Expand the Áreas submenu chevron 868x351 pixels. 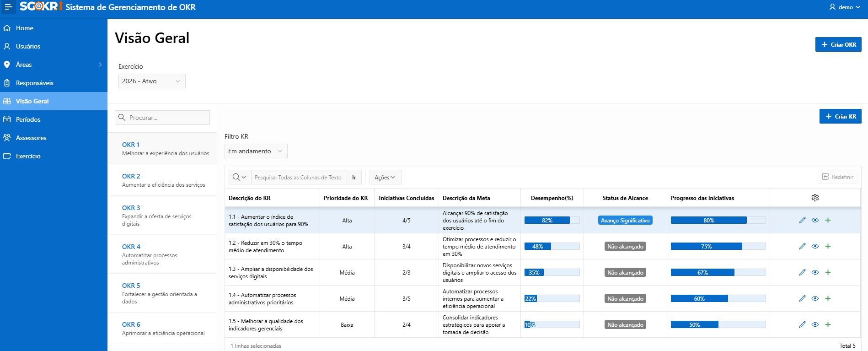coord(100,65)
